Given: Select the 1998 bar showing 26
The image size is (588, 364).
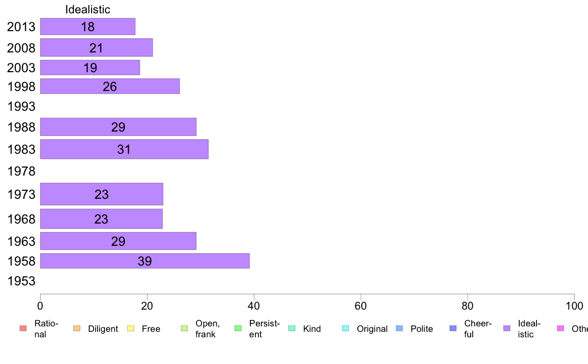Looking at the screenshot, I should click(x=109, y=87).
